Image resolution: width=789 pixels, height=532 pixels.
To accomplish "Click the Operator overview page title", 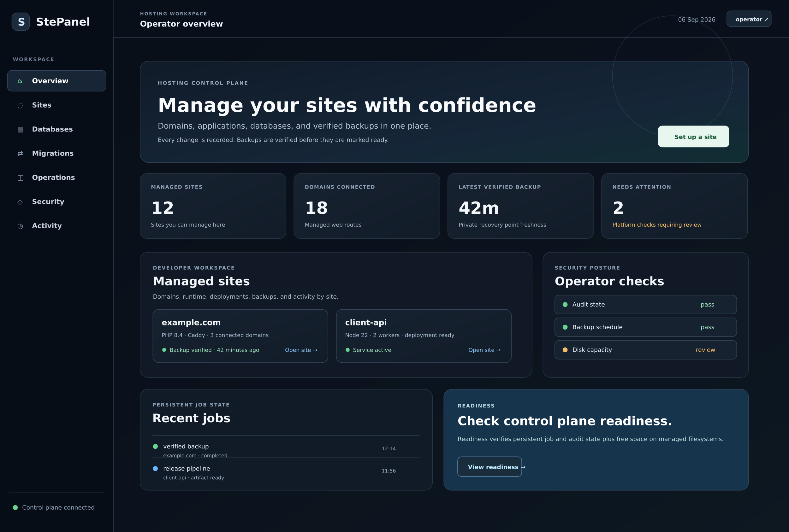I will pyautogui.click(x=181, y=24).
